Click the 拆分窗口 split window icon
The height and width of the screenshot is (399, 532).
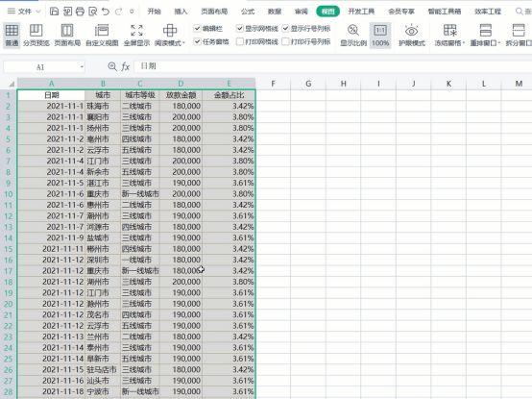tap(519, 31)
